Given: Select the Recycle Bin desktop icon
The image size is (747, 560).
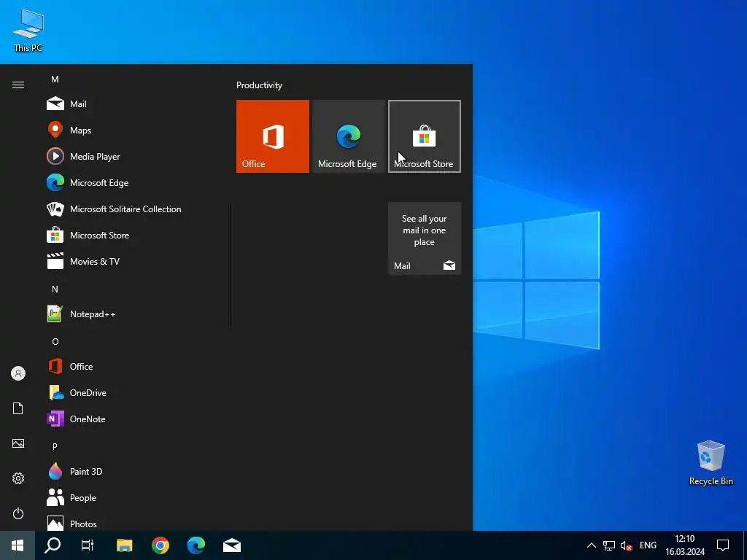Looking at the screenshot, I should 711,462.
